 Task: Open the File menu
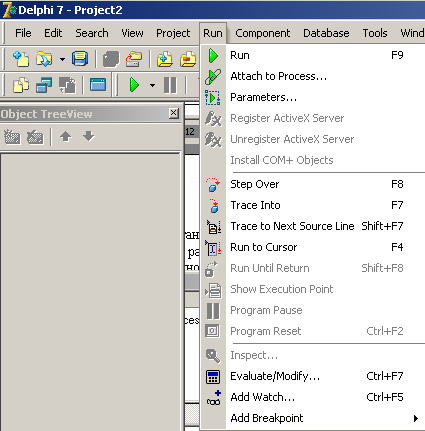point(23,33)
